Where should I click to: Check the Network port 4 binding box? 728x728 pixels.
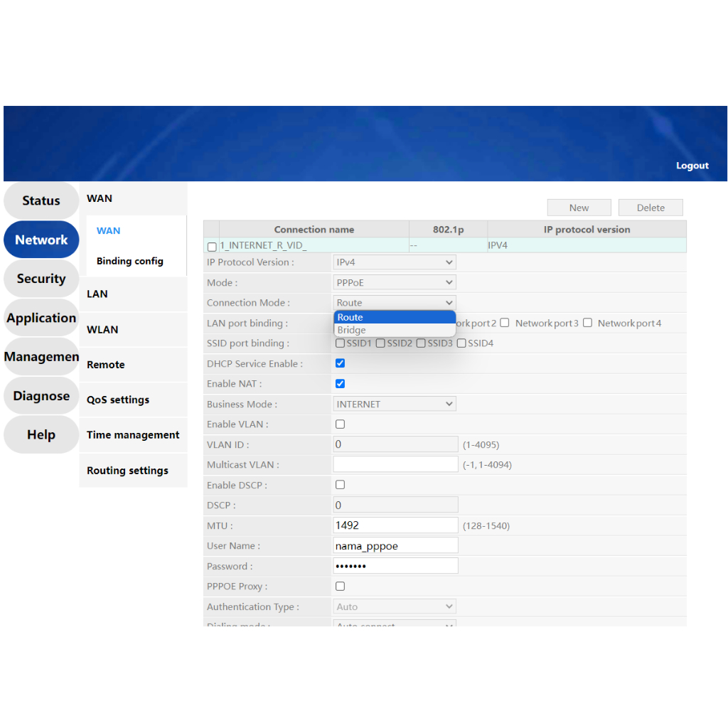(x=588, y=323)
